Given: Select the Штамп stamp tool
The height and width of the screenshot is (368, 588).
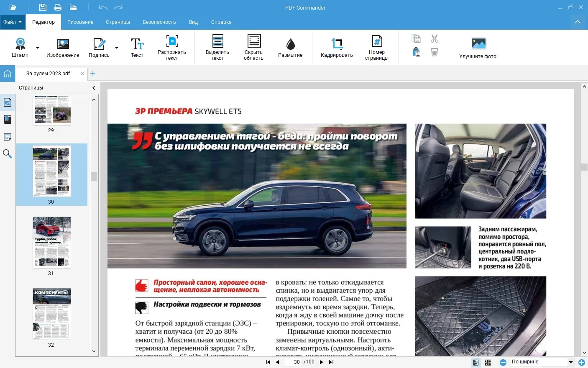Looking at the screenshot, I should (x=20, y=48).
